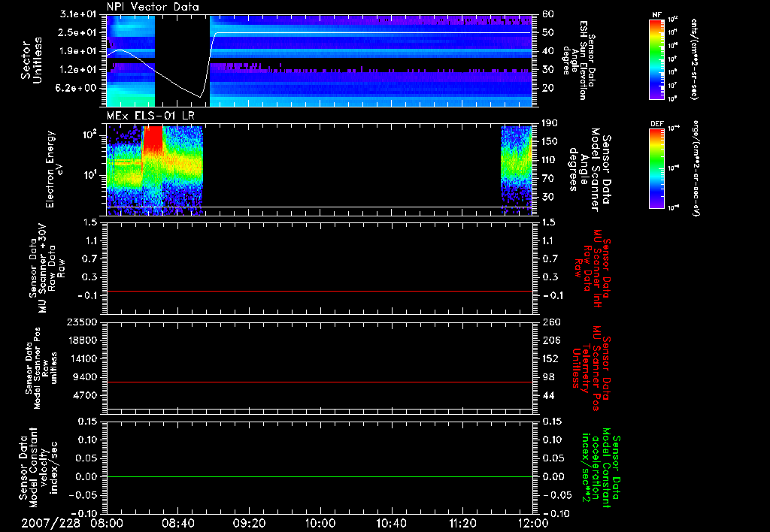Click the "cnts/(cm**2-sr-sec)" units label

click(694, 59)
